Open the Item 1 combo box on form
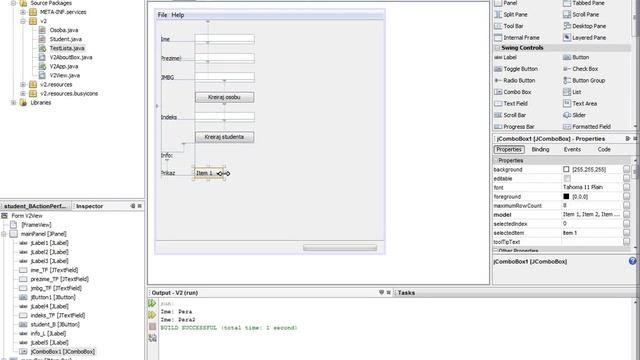The width and height of the screenshot is (640, 360). [209, 173]
